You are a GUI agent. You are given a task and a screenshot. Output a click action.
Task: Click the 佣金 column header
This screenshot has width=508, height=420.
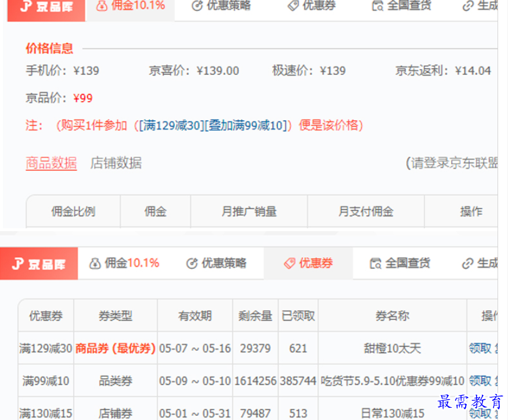(156, 211)
